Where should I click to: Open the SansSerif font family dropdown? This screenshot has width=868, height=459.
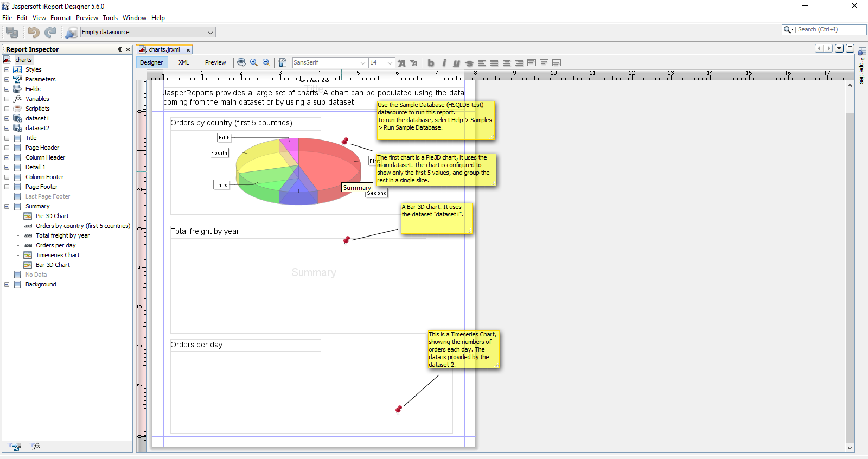[363, 63]
